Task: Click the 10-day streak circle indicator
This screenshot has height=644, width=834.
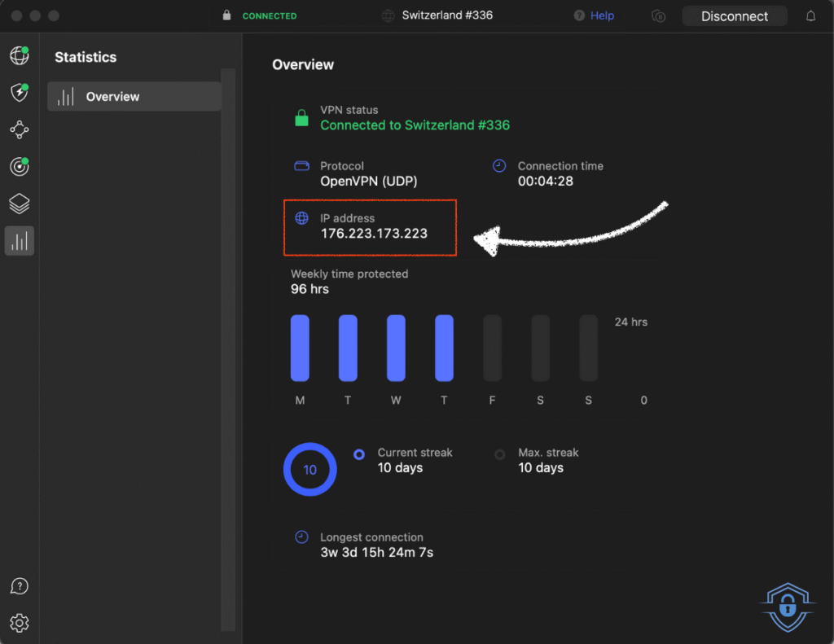Action: click(x=310, y=470)
